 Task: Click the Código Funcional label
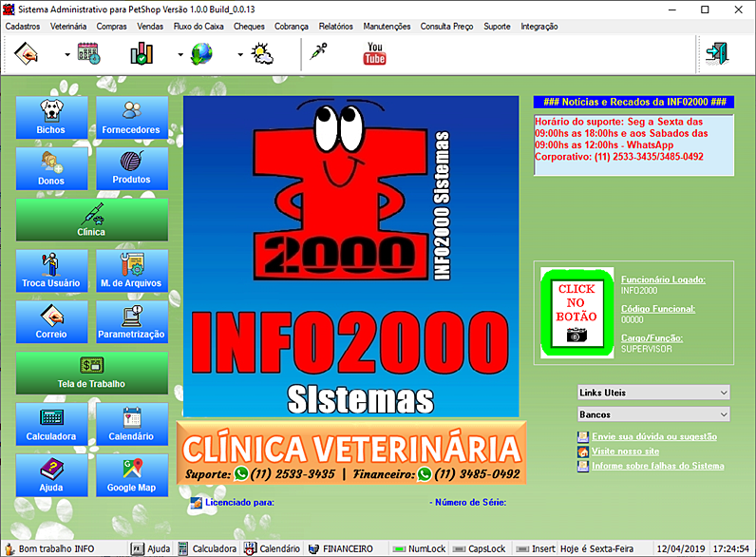click(657, 309)
